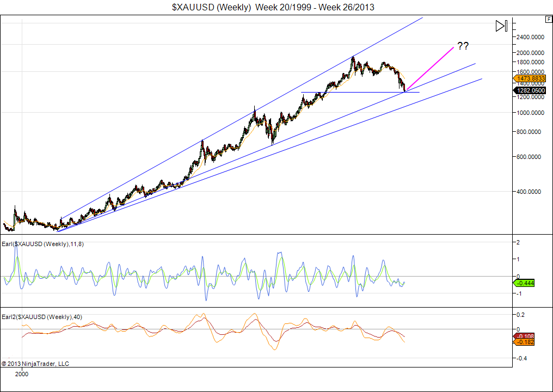Click the orange -0.182 indicator marker
This screenshot has width=553, height=392.
[527, 342]
